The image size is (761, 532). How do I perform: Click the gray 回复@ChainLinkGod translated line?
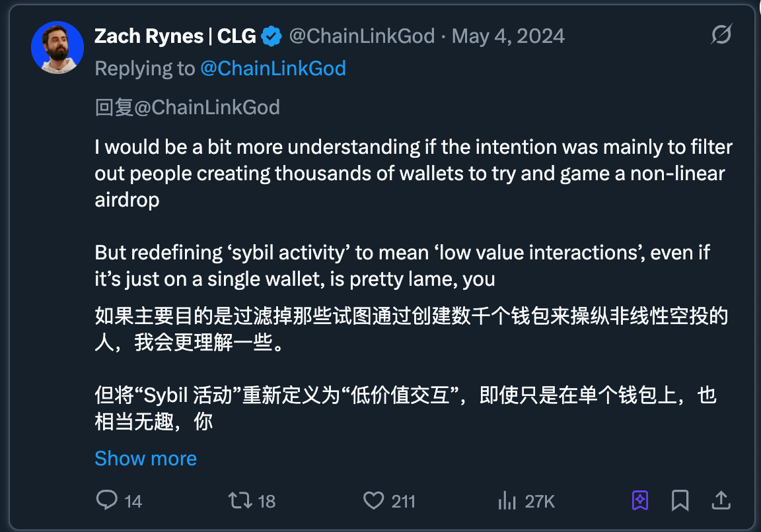[x=187, y=108]
